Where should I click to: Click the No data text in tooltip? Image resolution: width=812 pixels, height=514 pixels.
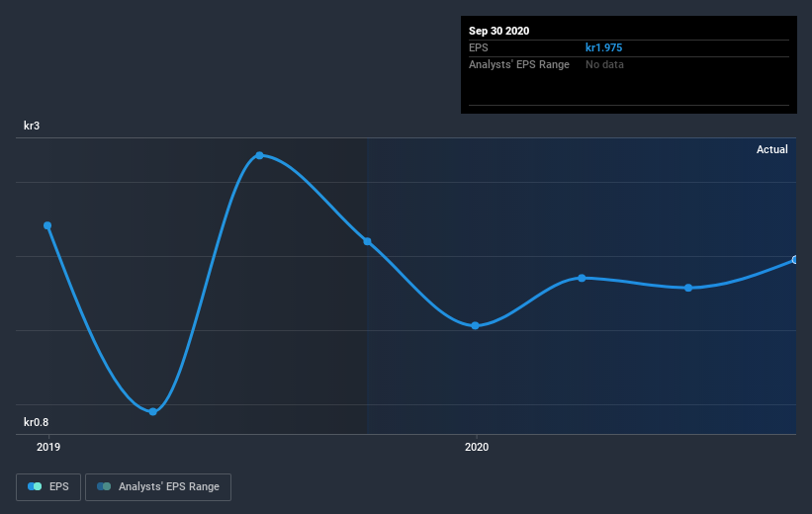point(604,64)
